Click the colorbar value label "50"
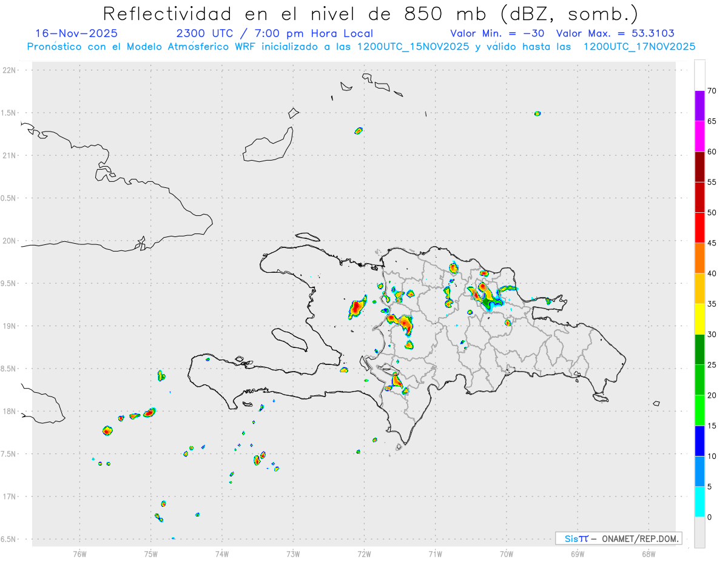 pos(712,213)
